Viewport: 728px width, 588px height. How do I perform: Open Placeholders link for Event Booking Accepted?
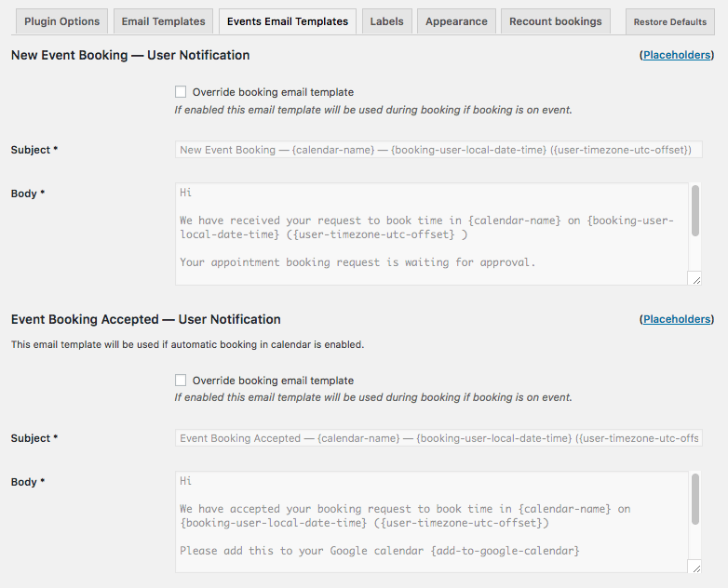[677, 319]
